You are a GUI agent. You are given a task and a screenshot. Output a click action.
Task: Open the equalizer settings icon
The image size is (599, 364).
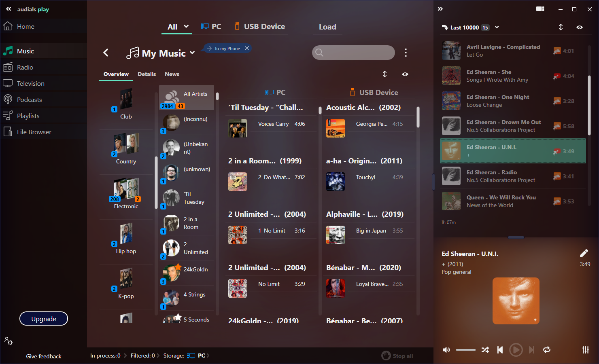tap(585, 350)
